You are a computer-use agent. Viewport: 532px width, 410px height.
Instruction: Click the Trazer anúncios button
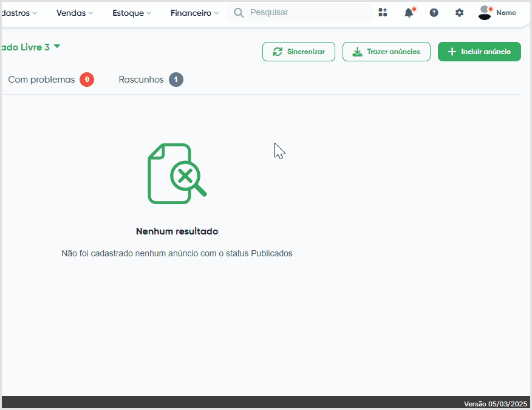[386, 52]
